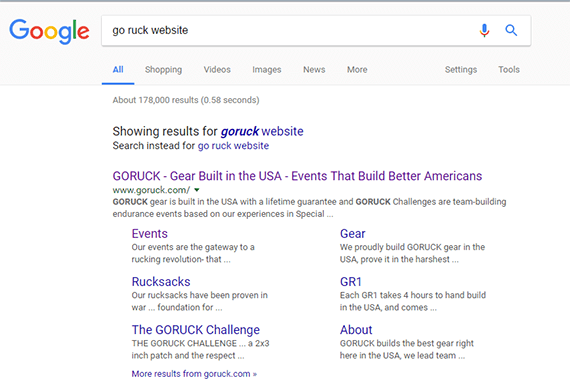Click the Google logo
This screenshot has width=570, height=391.
point(49,31)
